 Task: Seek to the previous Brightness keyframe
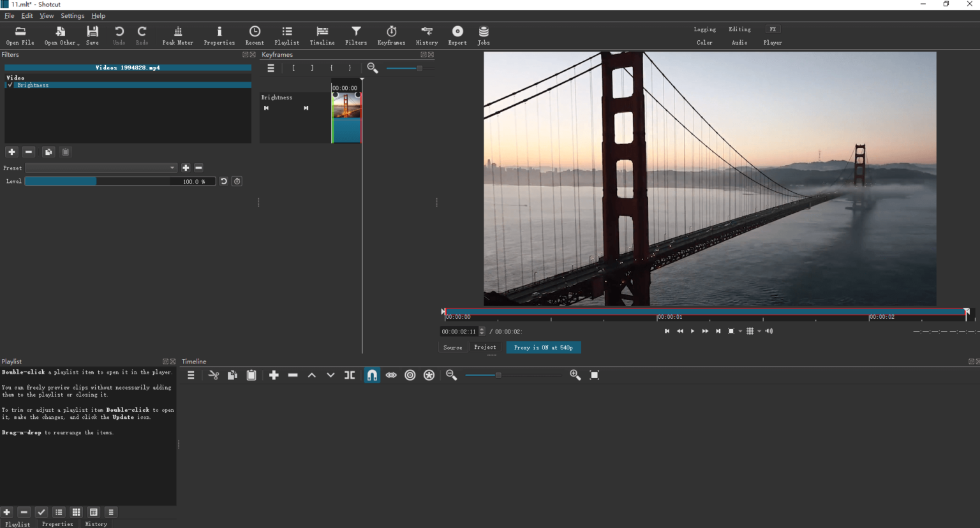coord(266,108)
